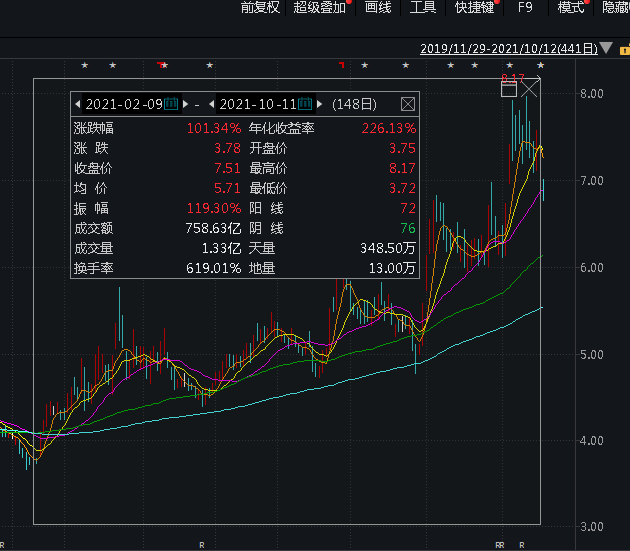Click the 2019/11/29-2021/10/12 date range link
Viewport: 630px width, 551px height.
click(x=508, y=48)
